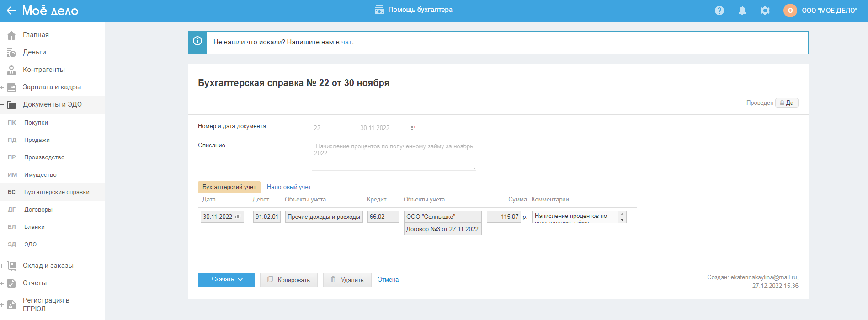Click the Удалить button
The width and height of the screenshot is (868, 320).
pos(347,280)
